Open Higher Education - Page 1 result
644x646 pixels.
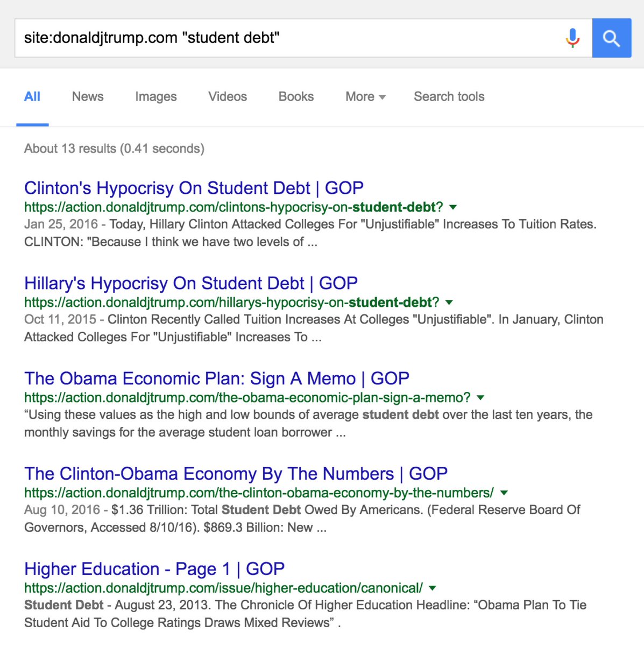click(x=154, y=569)
